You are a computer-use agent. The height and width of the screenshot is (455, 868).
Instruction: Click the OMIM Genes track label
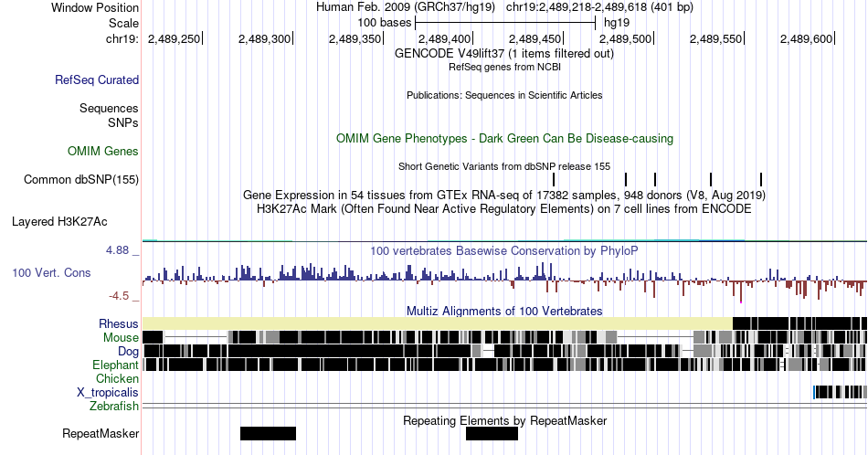pos(103,151)
